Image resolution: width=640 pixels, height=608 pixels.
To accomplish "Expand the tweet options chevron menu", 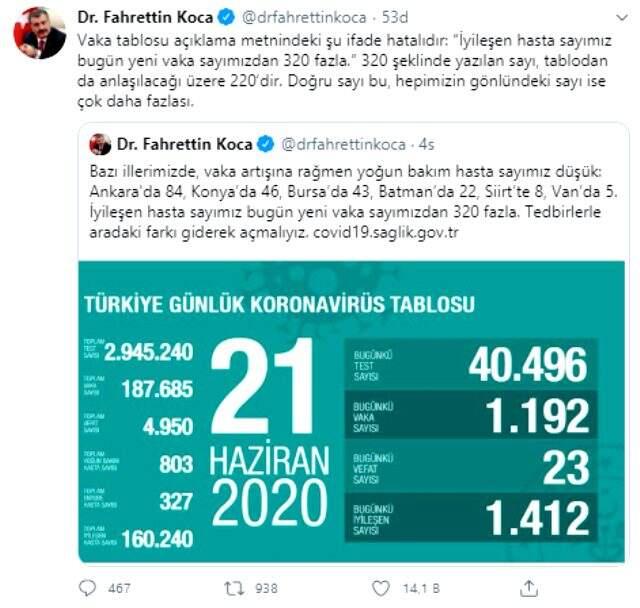I will coord(622,18).
